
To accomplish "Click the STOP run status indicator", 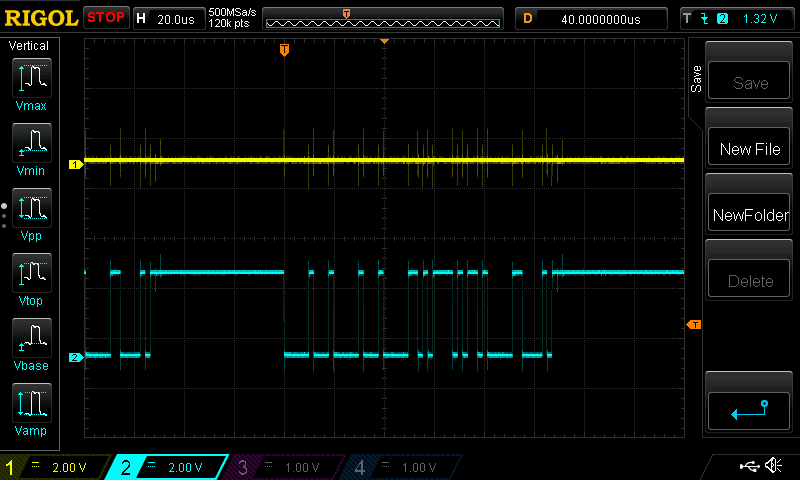I will point(106,17).
